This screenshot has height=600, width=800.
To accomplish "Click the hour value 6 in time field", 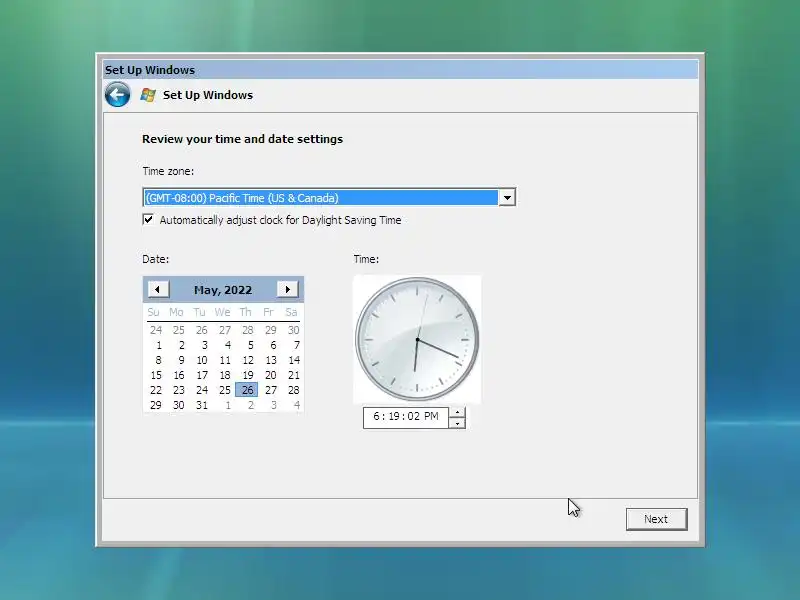I will click(x=377, y=416).
